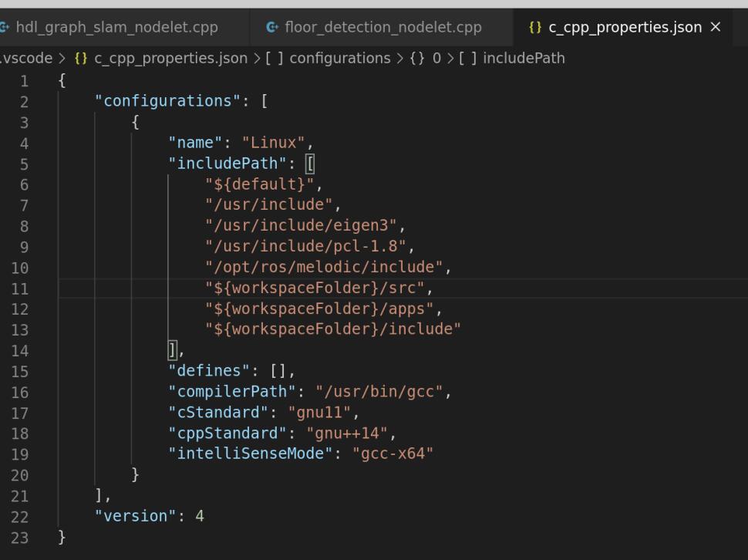The width and height of the screenshot is (748, 560).
Task: Switch to floor_detection_nodelet.cpp tab
Action: pyautogui.click(x=381, y=27)
